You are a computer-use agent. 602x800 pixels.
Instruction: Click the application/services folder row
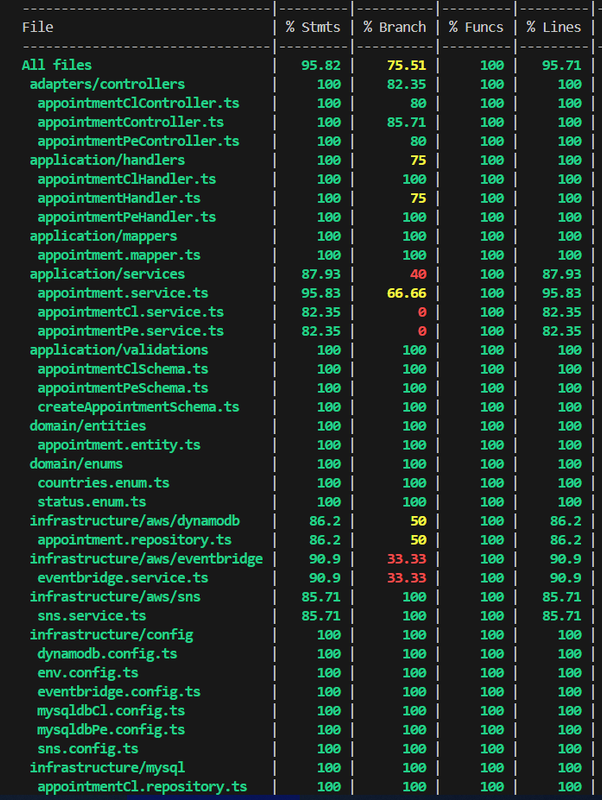point(107,274)
